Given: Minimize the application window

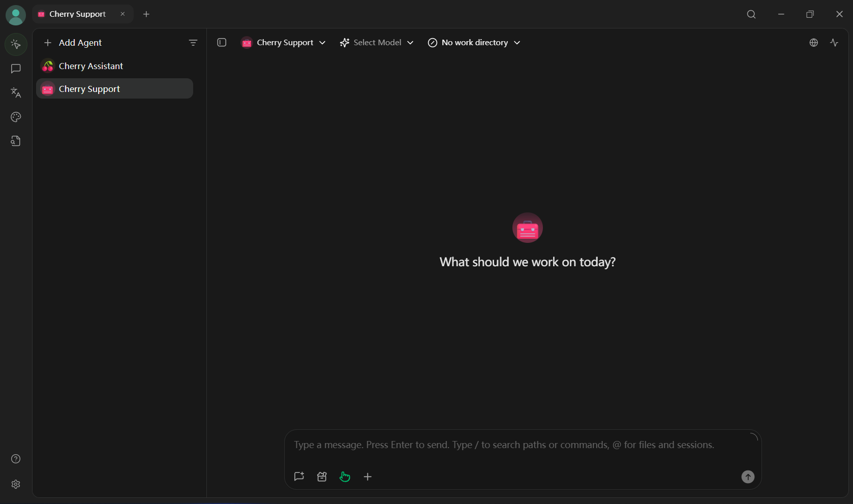Looking at the screenshot, I should [x=781, y=14].
